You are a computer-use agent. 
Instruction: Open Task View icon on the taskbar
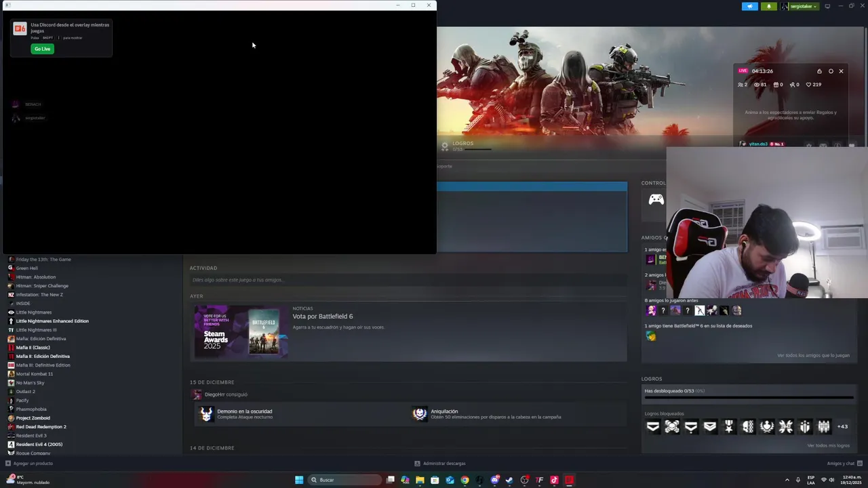pos(391,480)
